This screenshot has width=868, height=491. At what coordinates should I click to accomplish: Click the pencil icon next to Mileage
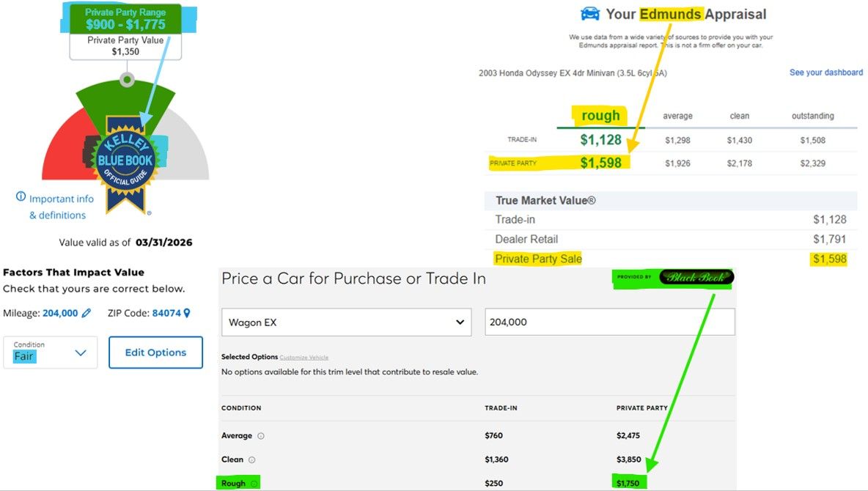pyautogui.click(x=87, y=313)
